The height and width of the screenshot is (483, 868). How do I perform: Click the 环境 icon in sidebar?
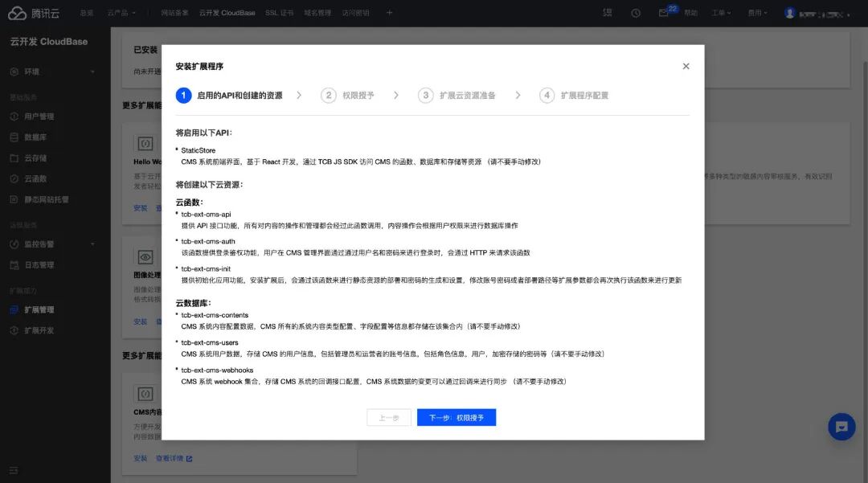14,72
